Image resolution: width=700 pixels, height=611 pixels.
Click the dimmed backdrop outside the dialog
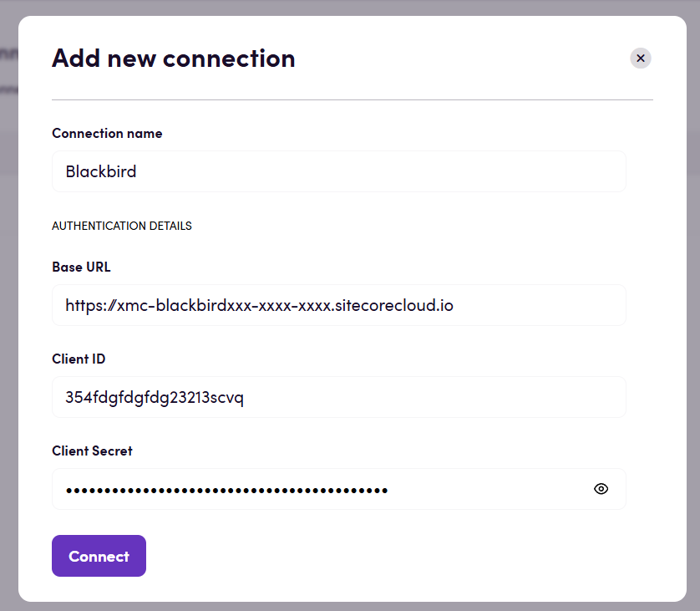(693, 313)
